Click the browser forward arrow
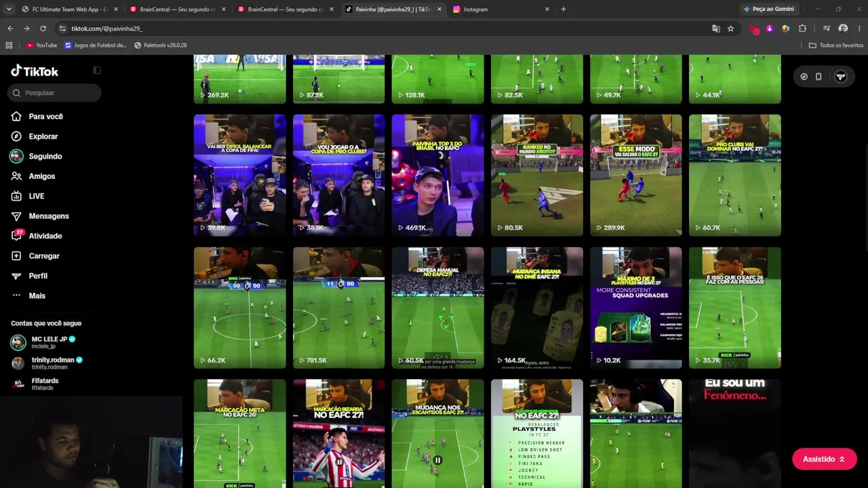This screenshot has height=488, width=868. click(x=26, y=28)
